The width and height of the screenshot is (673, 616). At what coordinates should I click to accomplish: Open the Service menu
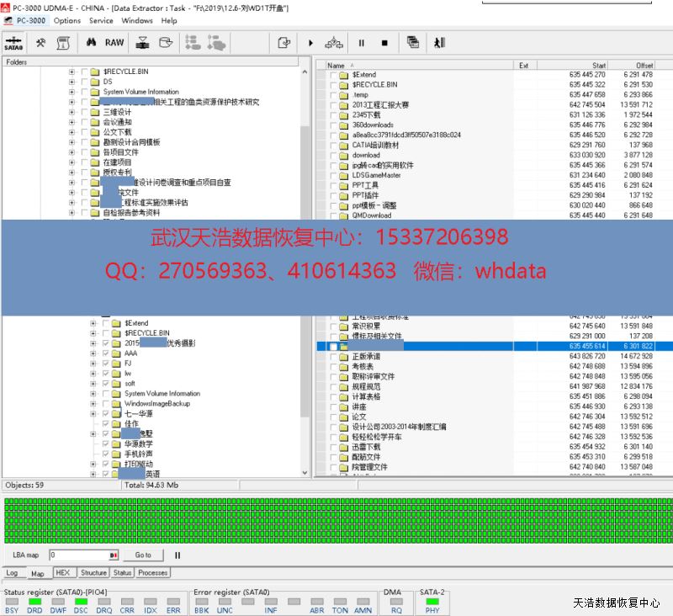click(101, 20)
